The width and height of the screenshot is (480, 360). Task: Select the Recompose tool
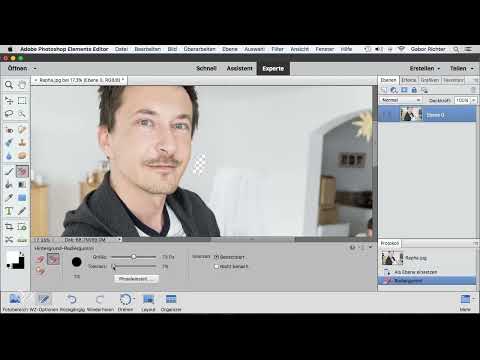click(22, 227)
